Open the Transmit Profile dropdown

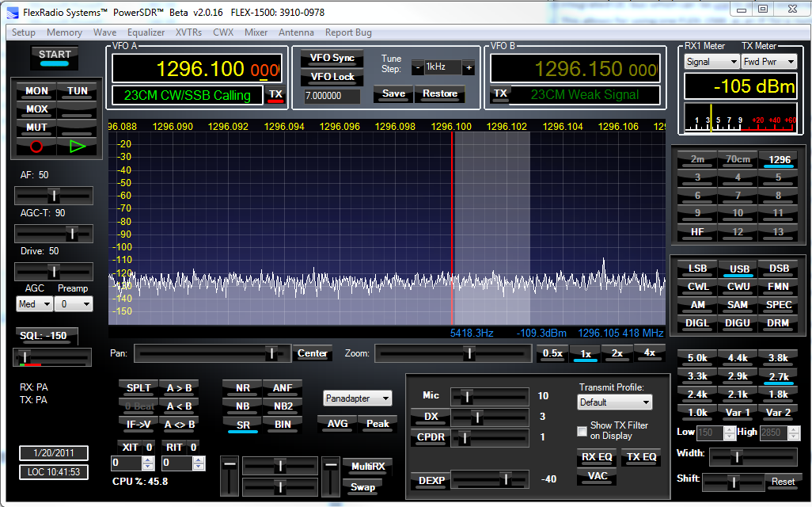(615, 402)
